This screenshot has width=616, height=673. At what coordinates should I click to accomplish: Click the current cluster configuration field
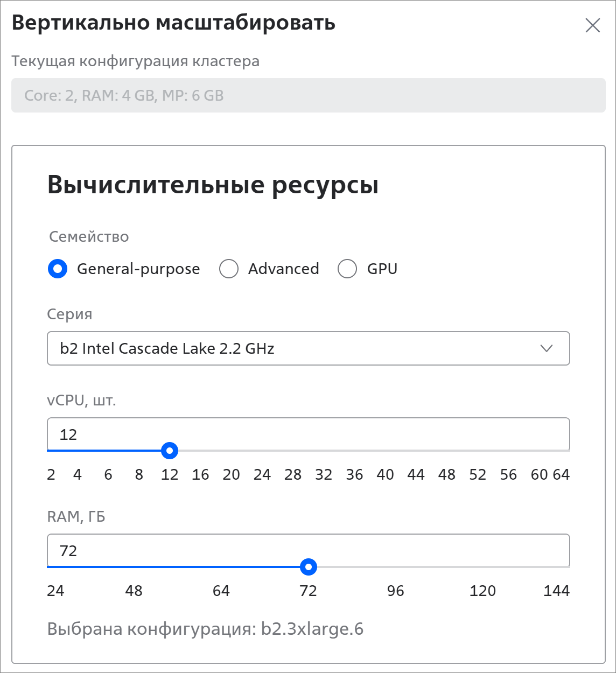pyautogui.click(x=308, y=95)
